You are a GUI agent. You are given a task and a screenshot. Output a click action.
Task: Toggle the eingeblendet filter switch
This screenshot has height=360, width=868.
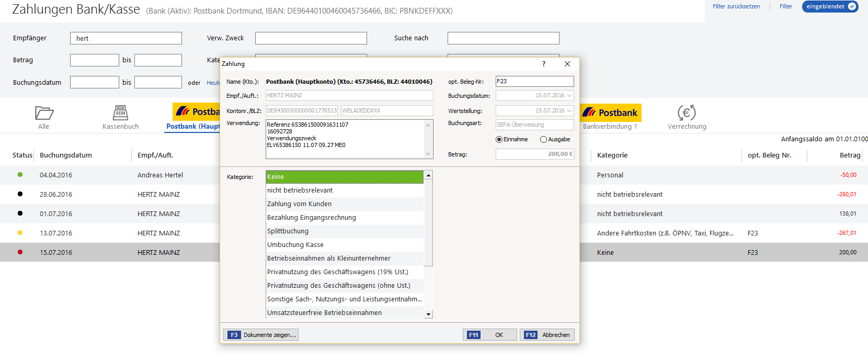830,6
